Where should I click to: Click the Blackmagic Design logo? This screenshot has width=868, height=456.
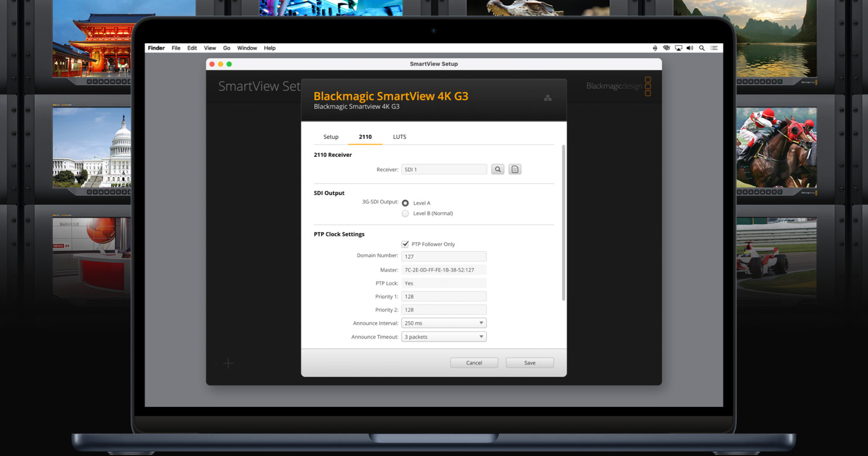[x=613, y=86]
